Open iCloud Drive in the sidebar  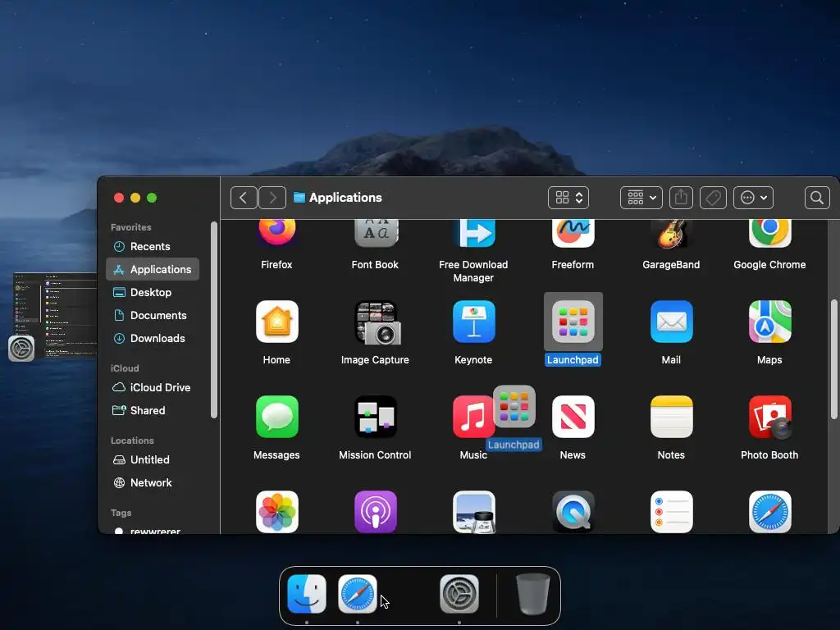[x=153, y=387]
